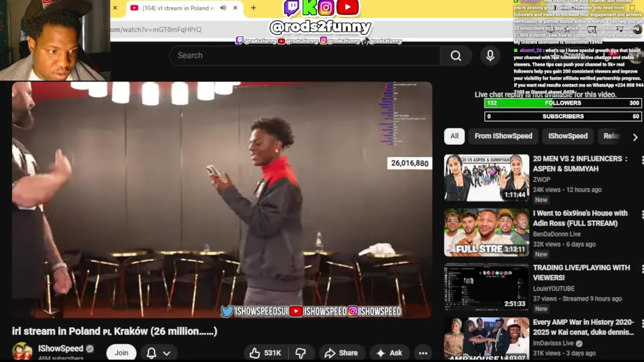
Task: Open ZWOP channel name
Action: point(541,179)
